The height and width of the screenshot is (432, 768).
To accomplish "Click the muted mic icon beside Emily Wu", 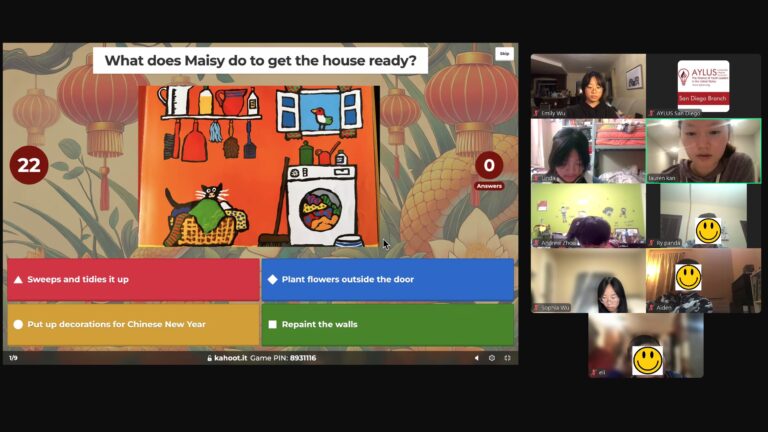I will (536, 113).
